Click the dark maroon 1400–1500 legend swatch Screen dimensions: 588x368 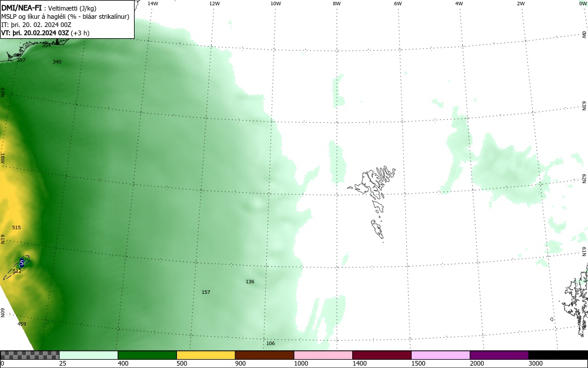coord(382,355)
